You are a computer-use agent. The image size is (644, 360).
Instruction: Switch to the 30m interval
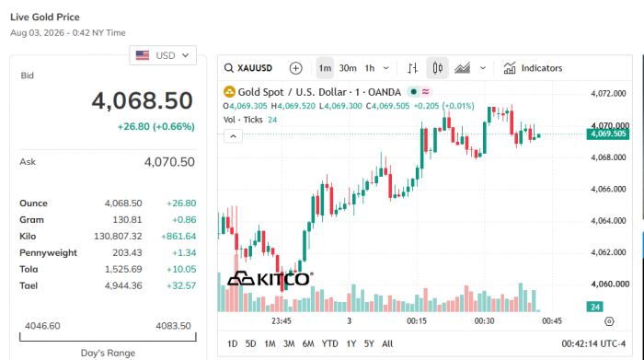348,68
